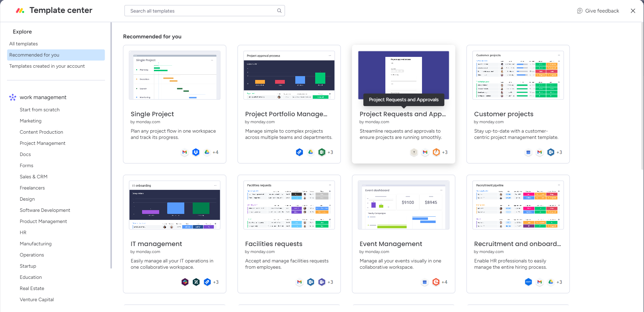Click Microsoft Teams icon on Facilities requests card
The width and height of the screenshot is (644, 312).
pos(322,282)
